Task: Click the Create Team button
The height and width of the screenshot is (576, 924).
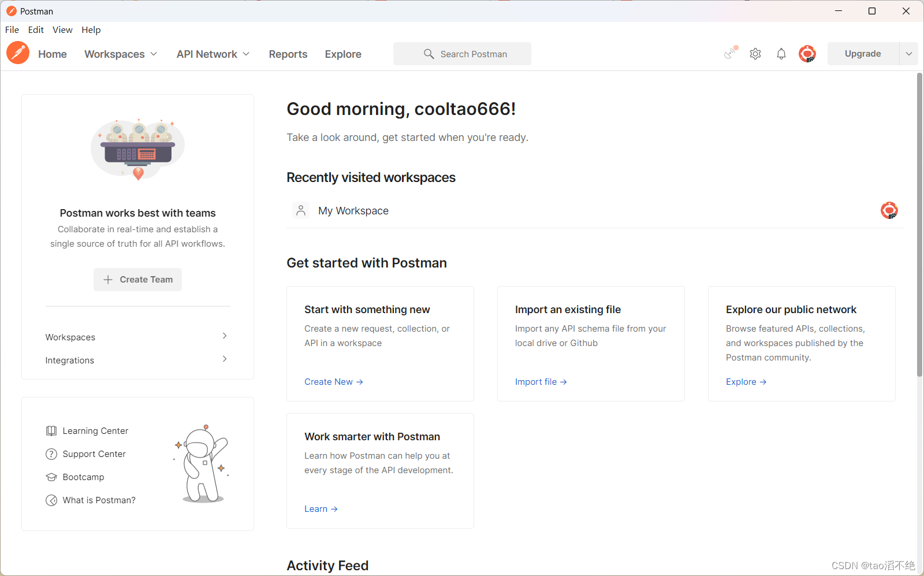Action: [137, 280]
